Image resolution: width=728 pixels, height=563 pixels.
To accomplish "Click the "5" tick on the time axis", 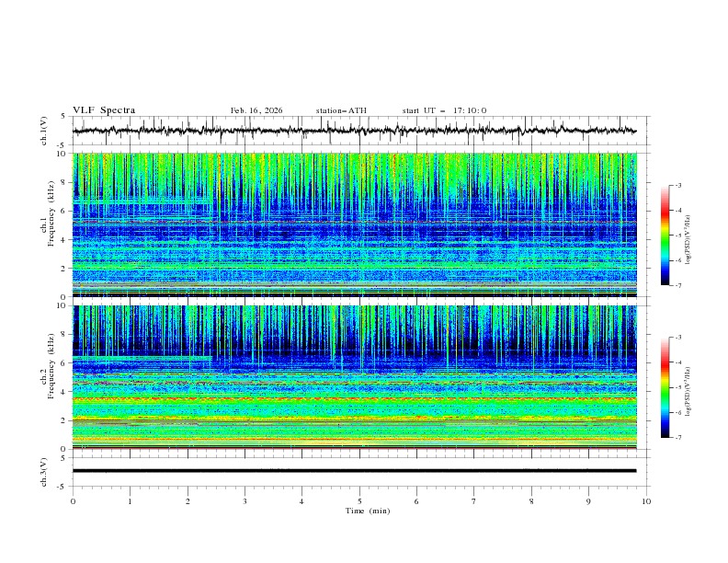I will (359, 501).
